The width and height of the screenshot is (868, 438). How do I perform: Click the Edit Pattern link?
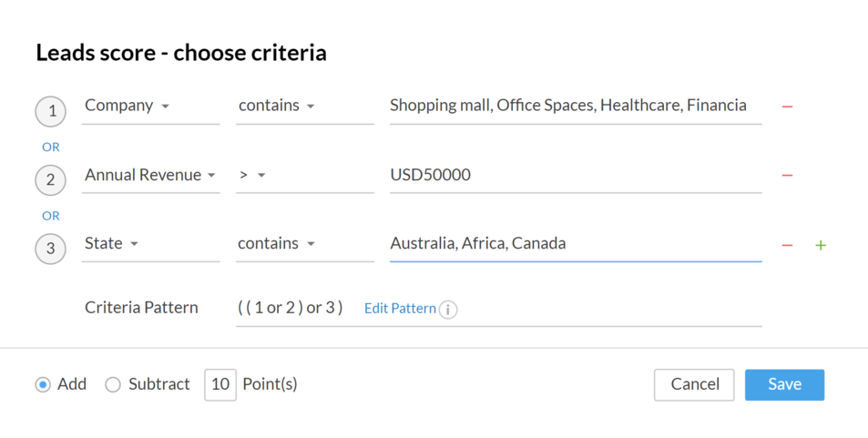pyautogui.click(x=400, y=309)
